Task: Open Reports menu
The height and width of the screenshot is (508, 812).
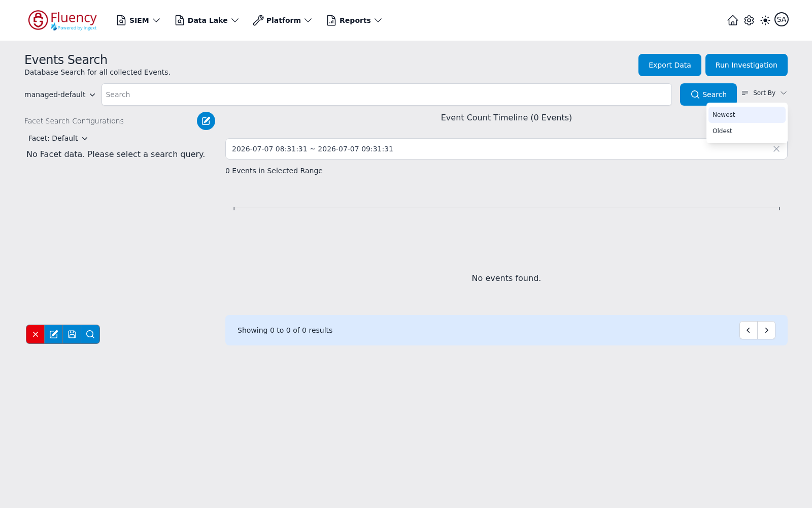Action: (354, 20)
